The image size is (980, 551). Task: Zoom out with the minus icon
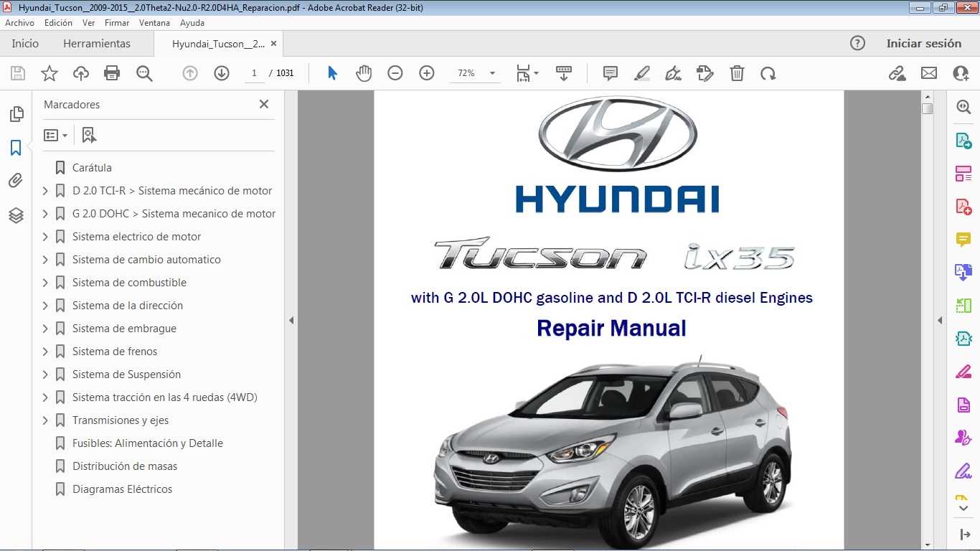tap(395, 73)
